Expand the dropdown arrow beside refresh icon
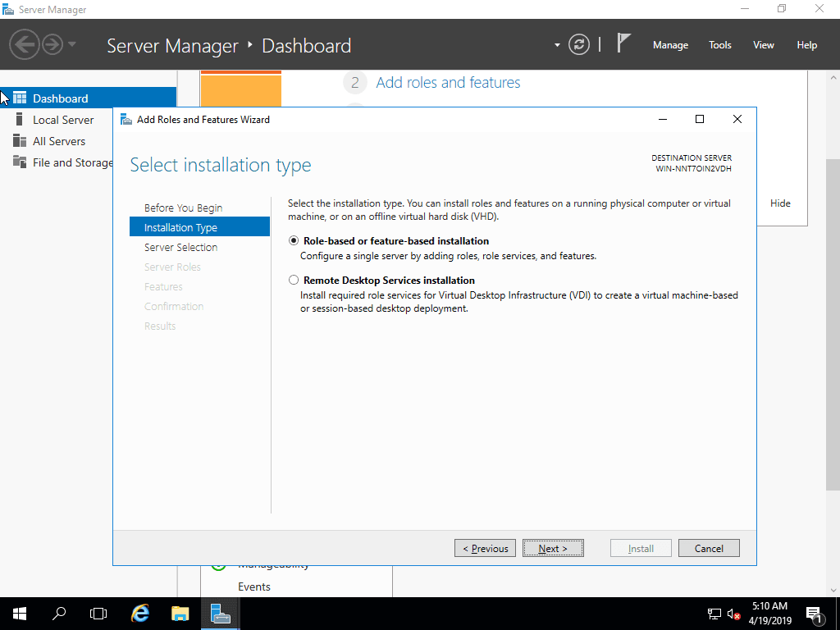Image resolution: width=840 pixels, height=630 pixels. pyautogui.click(x=557, y=45)
